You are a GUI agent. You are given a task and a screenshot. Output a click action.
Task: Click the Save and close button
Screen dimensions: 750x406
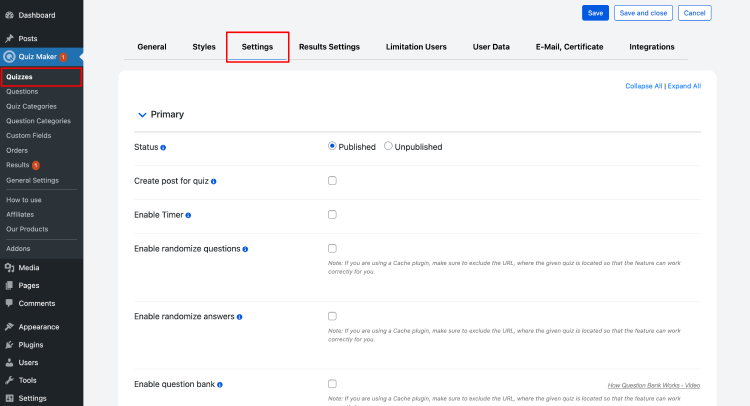click(x=643, y=13)
